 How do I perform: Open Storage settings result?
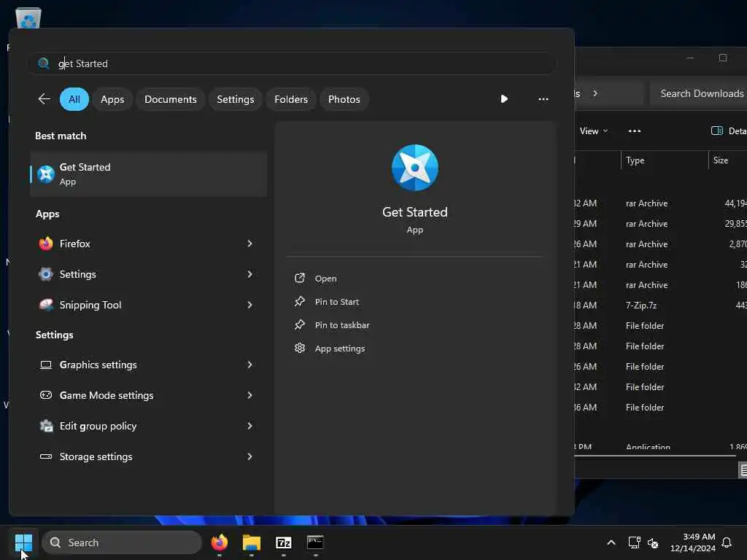(136, 456)
